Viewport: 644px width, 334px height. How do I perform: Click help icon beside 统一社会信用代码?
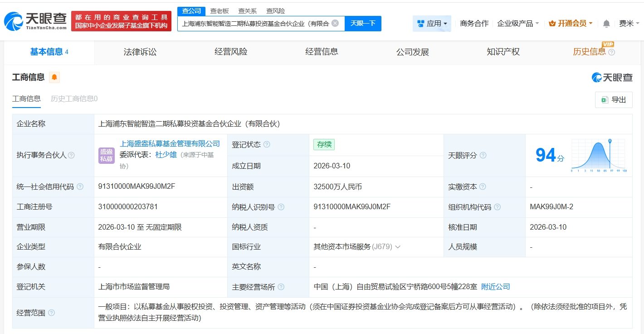click(80, 187)
